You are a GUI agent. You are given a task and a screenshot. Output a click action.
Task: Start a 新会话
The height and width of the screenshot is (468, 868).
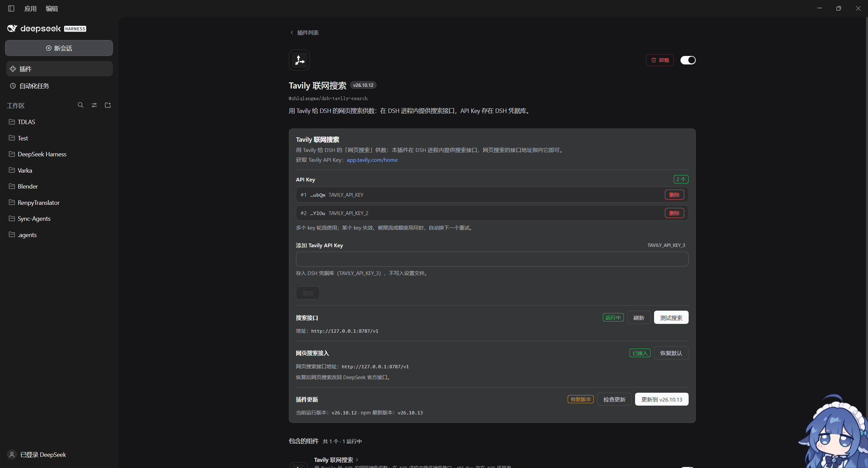(x=59, y=48)
